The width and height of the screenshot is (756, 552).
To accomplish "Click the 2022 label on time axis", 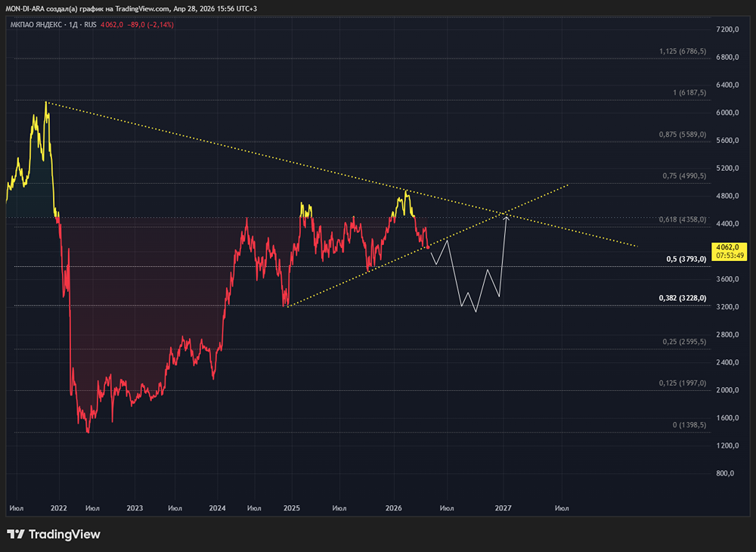I will [59, 508].
